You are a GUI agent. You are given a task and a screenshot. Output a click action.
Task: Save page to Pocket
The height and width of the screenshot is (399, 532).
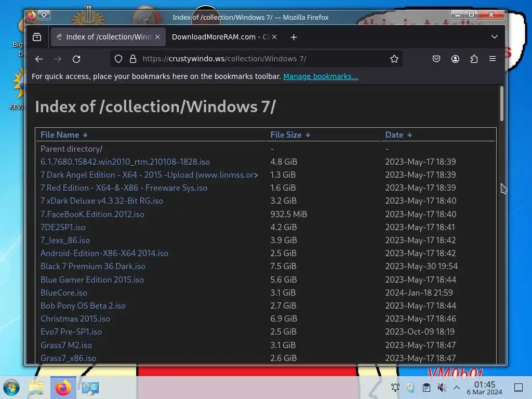click(x=436, y=59)
